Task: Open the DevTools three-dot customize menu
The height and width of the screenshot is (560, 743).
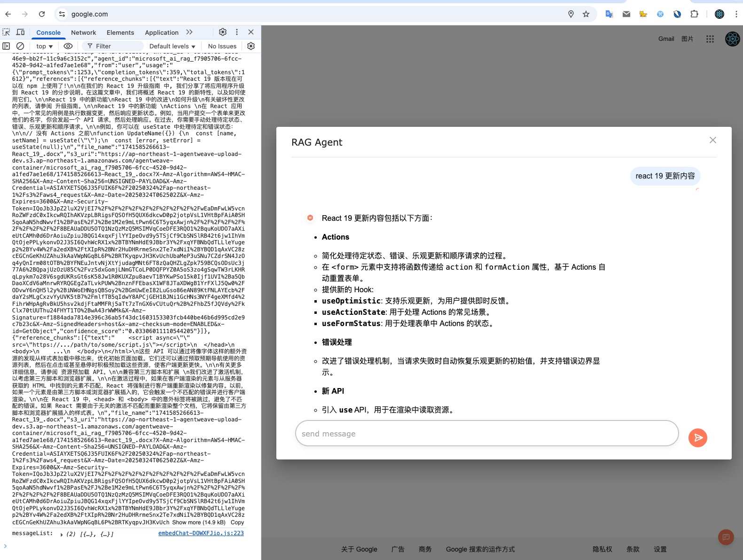Action: click(x=237, y=32)
